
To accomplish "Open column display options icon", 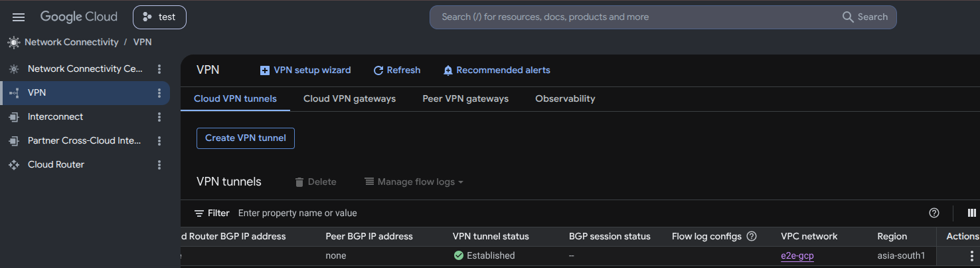I will (x=972, y=213).
